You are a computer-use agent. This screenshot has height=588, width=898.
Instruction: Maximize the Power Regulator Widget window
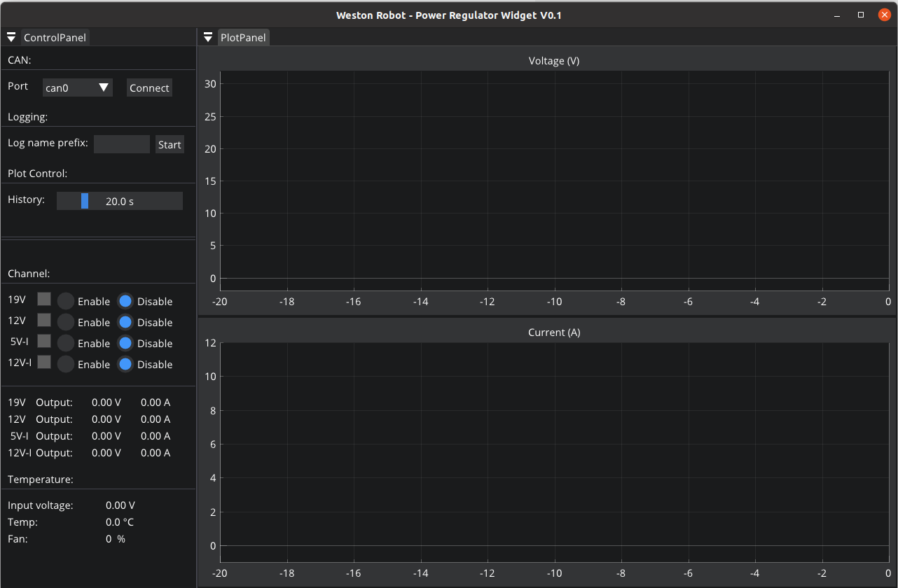[861, 15]
